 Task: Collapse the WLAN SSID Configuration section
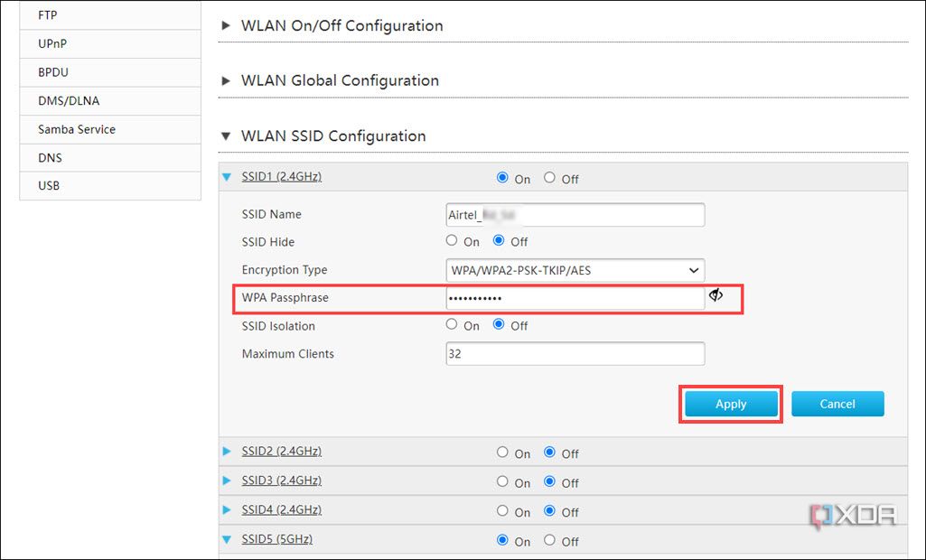tap(225, 135)
